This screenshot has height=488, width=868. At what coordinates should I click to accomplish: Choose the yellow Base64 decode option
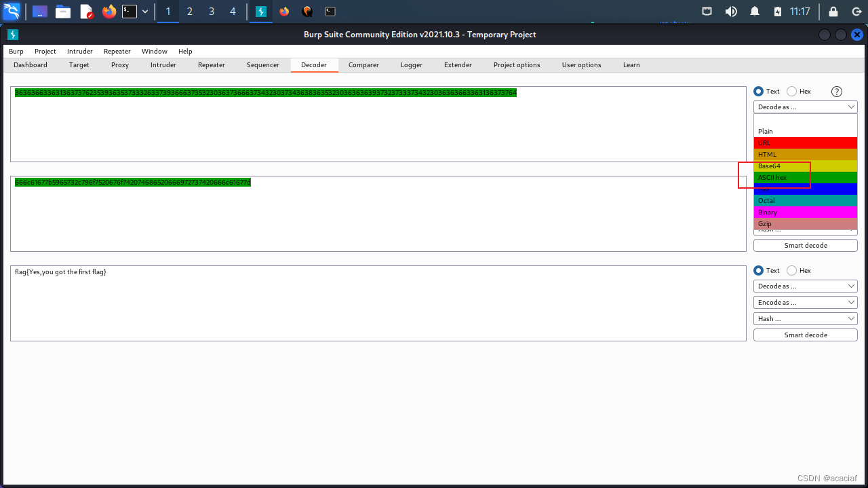click(x=806, y=166)
